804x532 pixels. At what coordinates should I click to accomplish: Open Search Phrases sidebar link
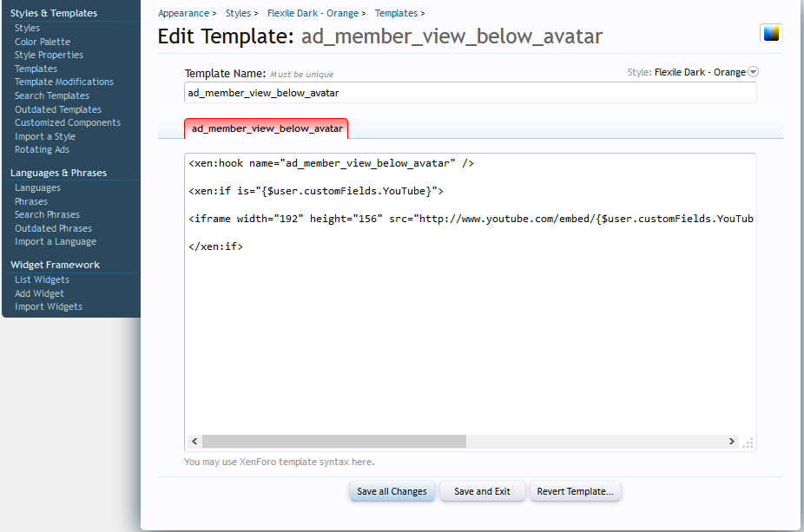(47, 214)
